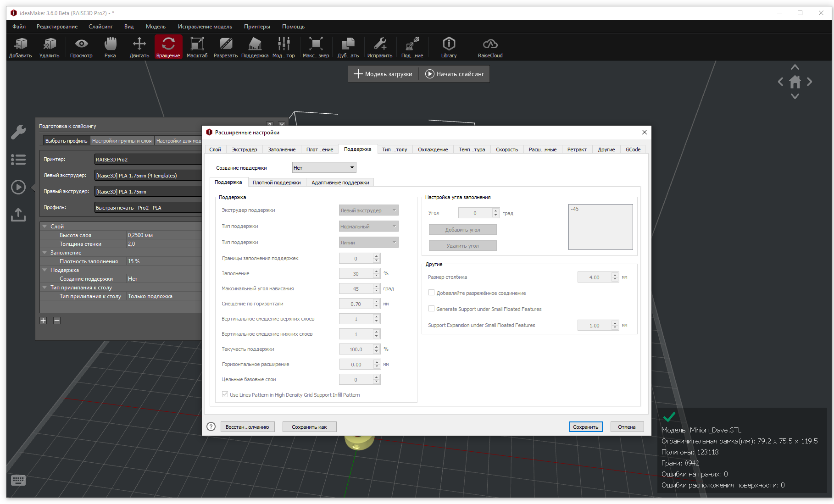The width and height of the screenshot is (834, 504).
Task: Collapse the Тип прилипания к столу group
Action: (44, 287)
